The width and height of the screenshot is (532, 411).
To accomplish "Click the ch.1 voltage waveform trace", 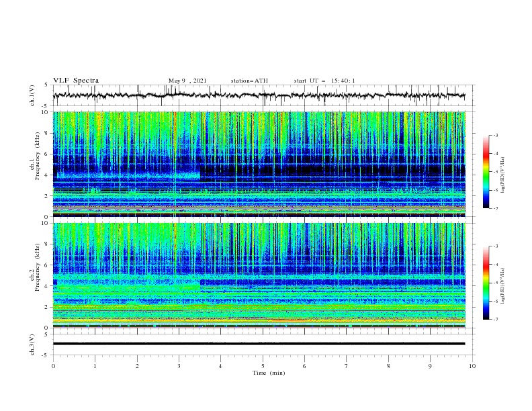I will pos(259,95).
